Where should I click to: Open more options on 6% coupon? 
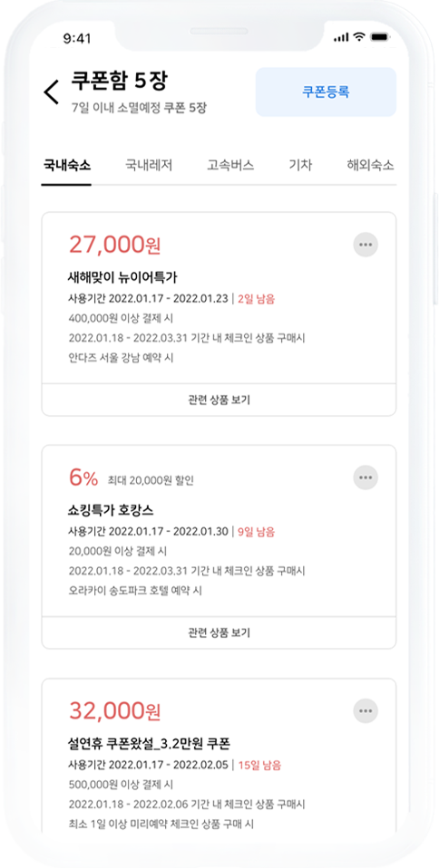(366, 477)
